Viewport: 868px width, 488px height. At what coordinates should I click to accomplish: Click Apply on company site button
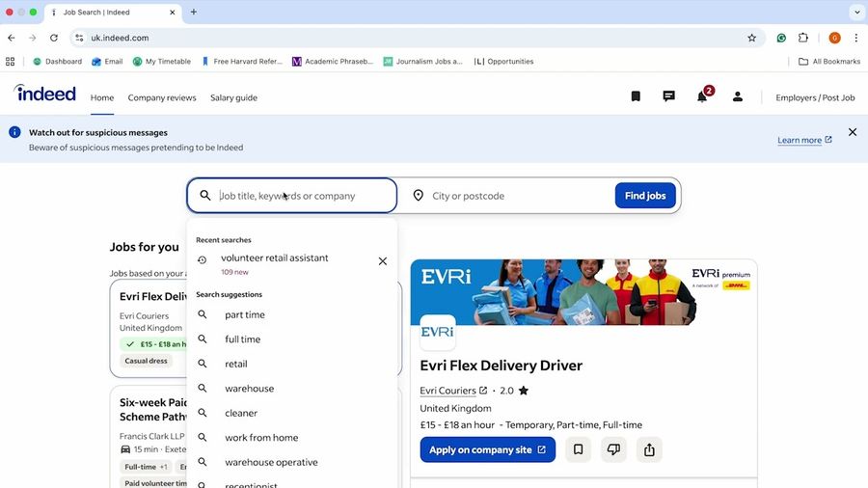[488, 449]
